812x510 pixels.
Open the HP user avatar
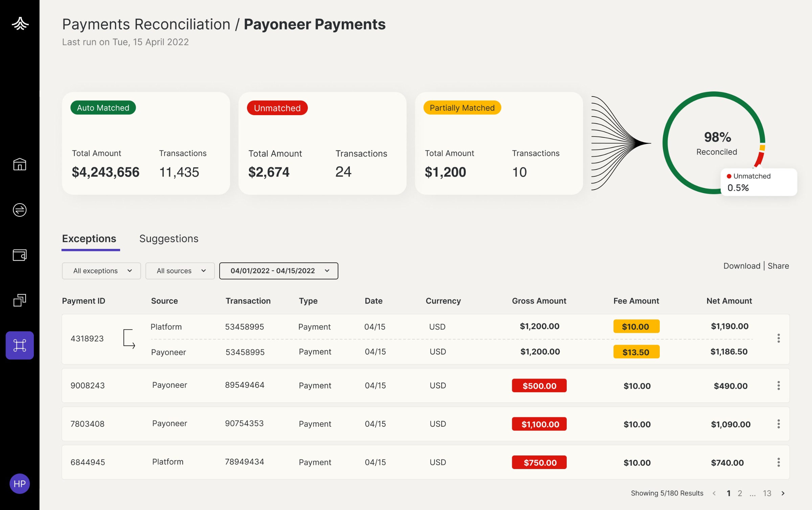pyautogui.click(x=20, y=484)
